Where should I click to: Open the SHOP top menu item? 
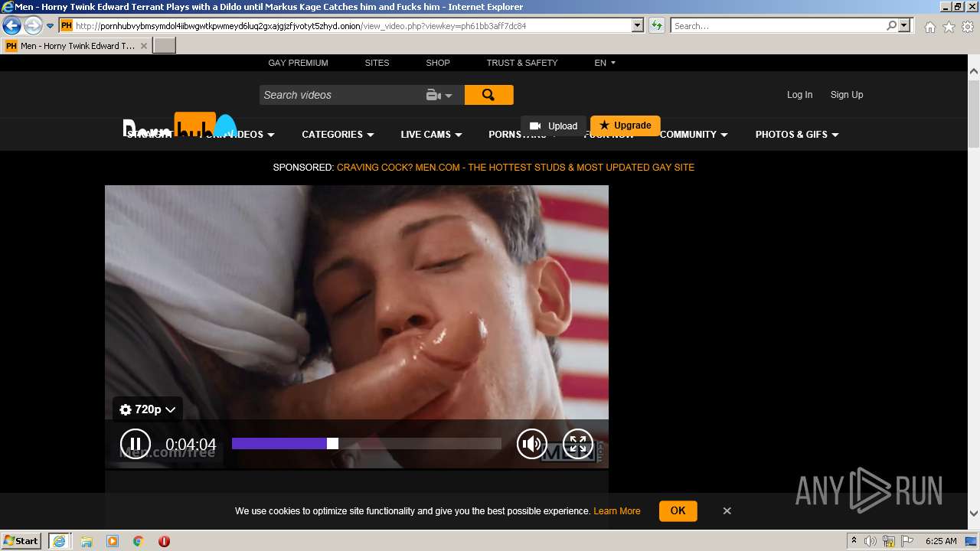coord(438,63)
